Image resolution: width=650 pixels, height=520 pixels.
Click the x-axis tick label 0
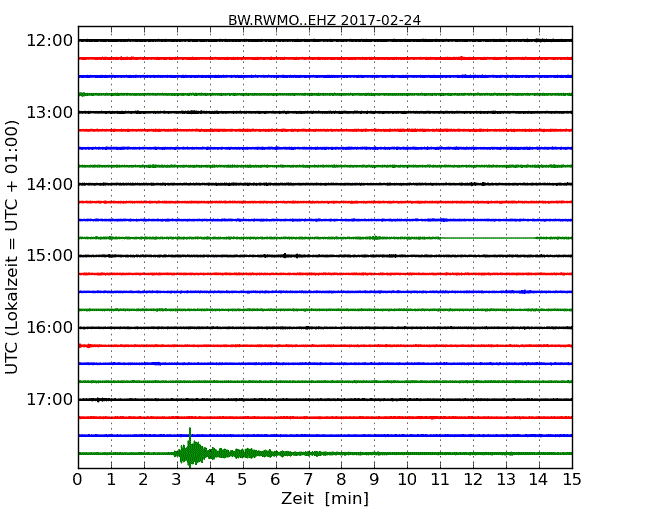78,480
